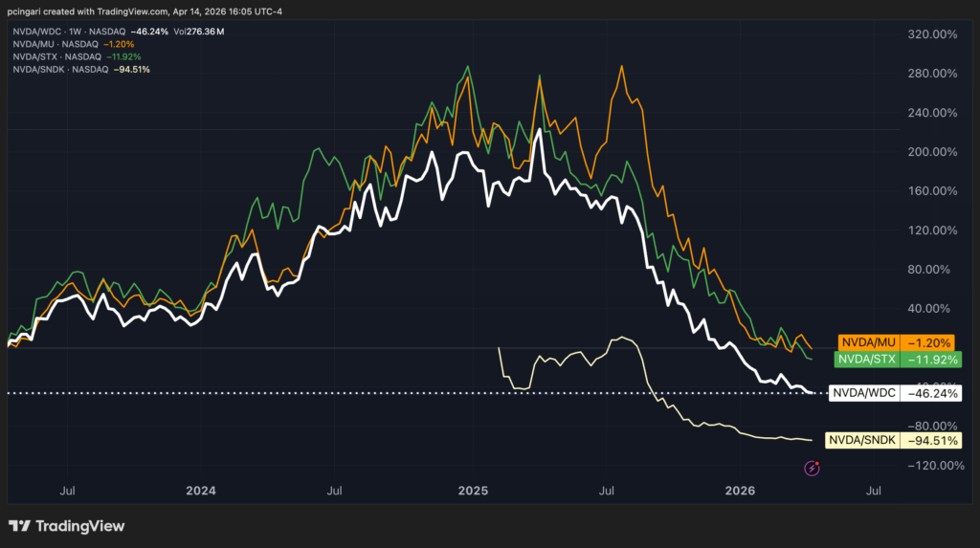
Task: Click the 200.00% mark on price scale
Action: 930,152
